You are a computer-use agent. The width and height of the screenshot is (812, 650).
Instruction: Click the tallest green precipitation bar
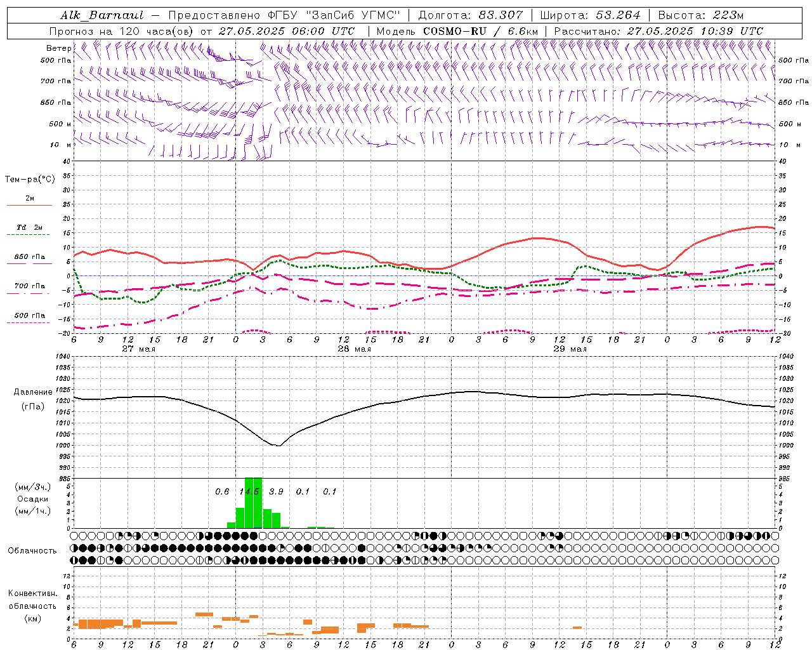tap(253, 503)
